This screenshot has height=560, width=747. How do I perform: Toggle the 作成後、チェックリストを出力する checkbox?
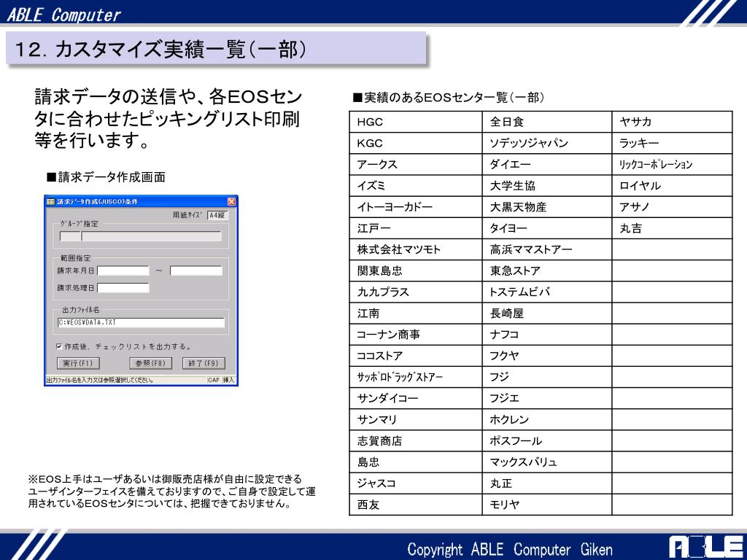pyautogui.click(x=59, y=346)
